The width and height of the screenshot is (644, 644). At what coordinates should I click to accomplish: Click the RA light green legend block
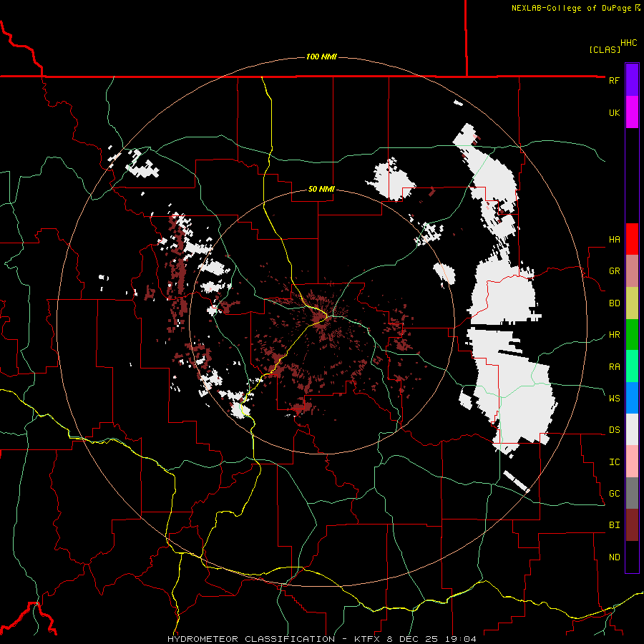pos(632,366)
